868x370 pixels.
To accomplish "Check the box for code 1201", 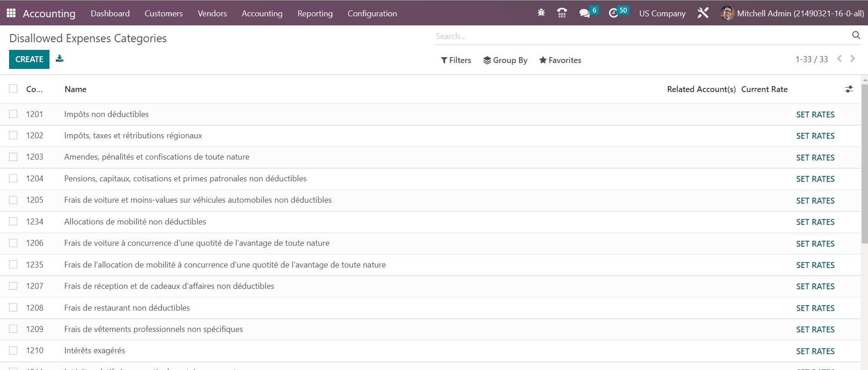I will point(13,114).
